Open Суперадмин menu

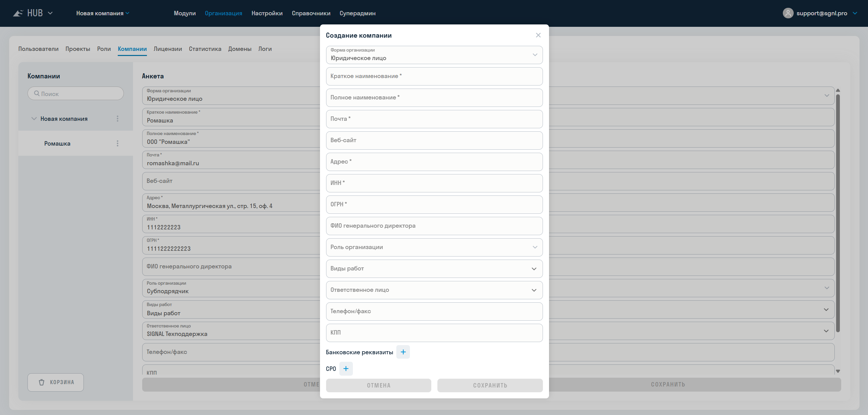(358, 13)
